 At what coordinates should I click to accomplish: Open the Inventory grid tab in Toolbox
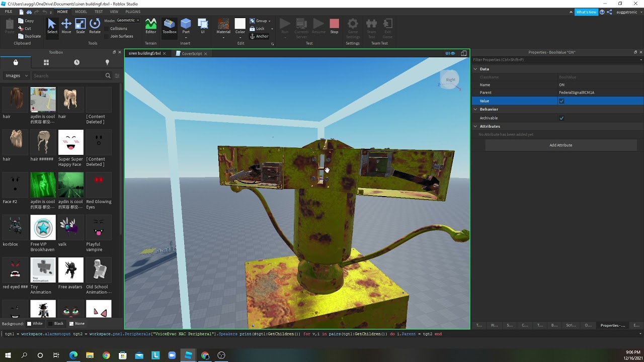(x=46, y=62)
